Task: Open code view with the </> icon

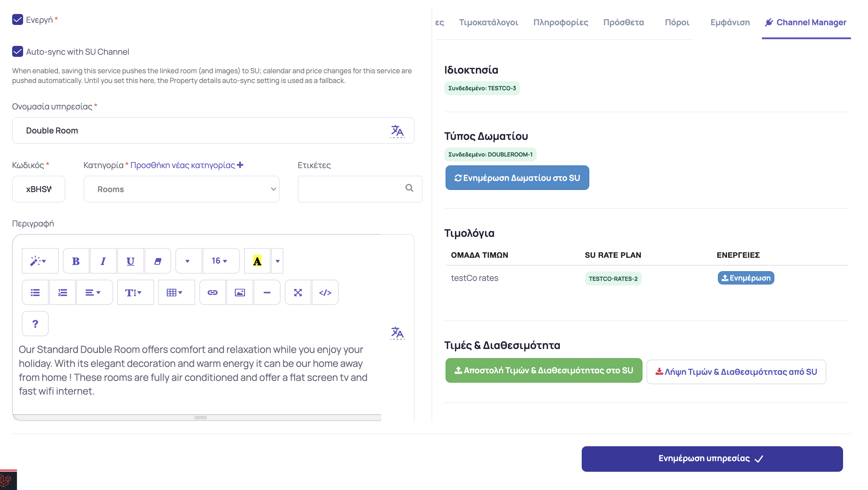Action: click(x=325, y=292)
